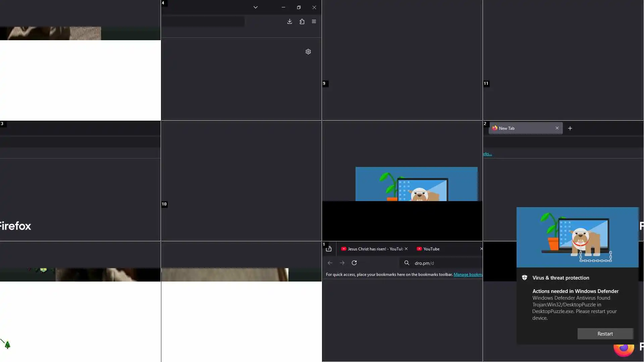Click the bulldog image in the Defender notification
This screenshot has width=644, height=362.
tap(577, 237)
